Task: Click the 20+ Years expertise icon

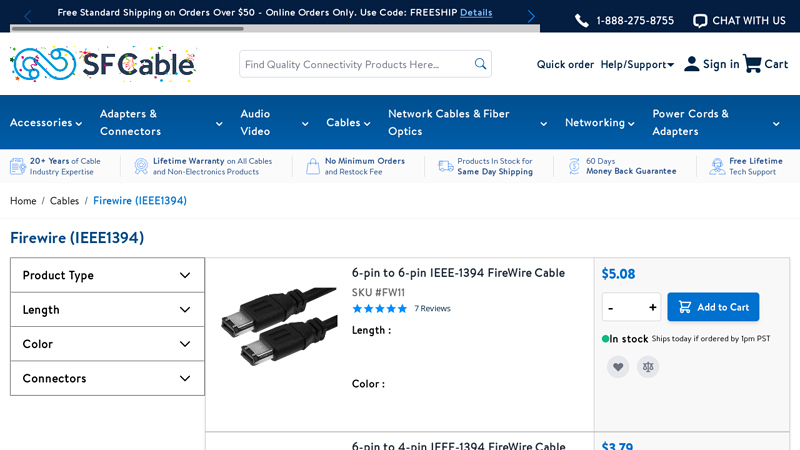Action: coord(18,166)
